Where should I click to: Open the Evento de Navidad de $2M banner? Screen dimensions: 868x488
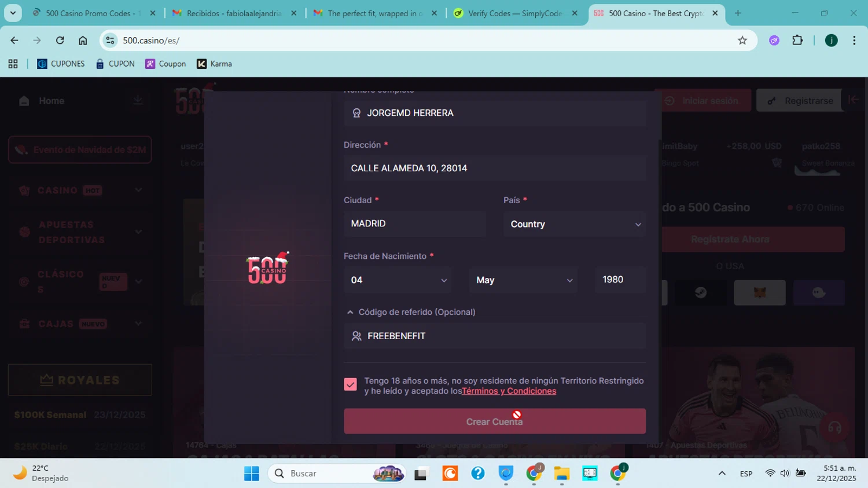(x=80, y=150)
